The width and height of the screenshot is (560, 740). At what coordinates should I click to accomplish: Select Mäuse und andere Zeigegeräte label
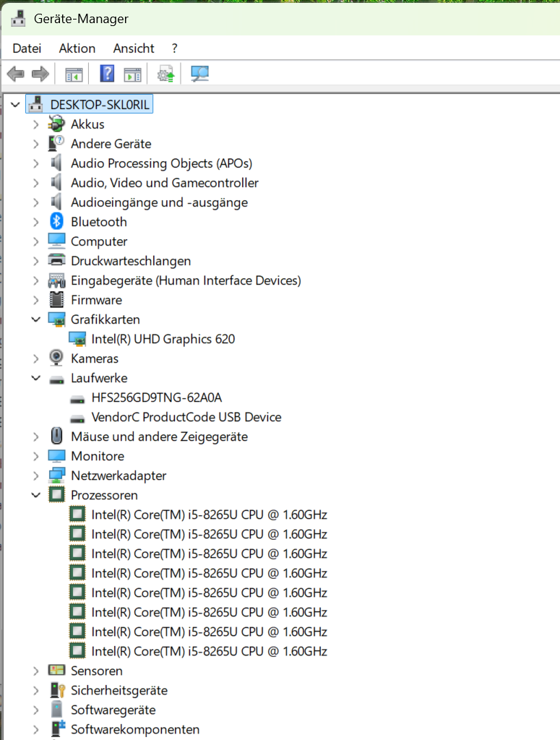(159, 436)
